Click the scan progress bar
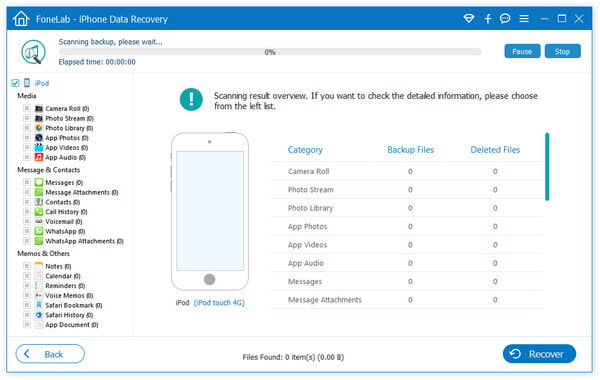The width and height of the screenshot is (600, 380). (x=270, y=52)
